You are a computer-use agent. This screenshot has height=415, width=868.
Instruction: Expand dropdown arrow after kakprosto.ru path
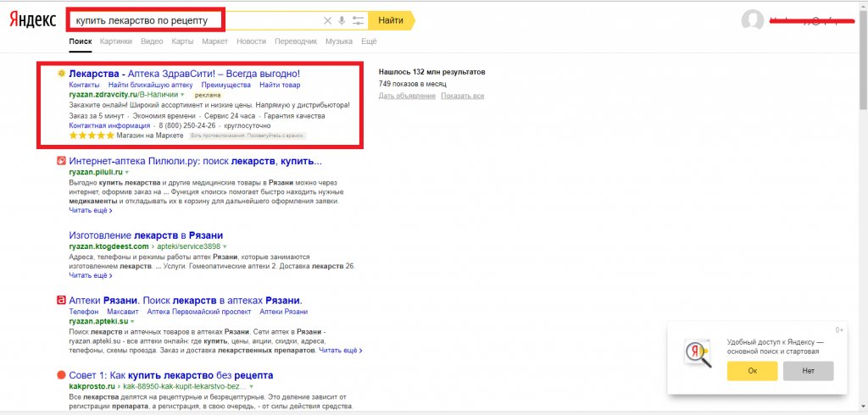click(252, 385)
